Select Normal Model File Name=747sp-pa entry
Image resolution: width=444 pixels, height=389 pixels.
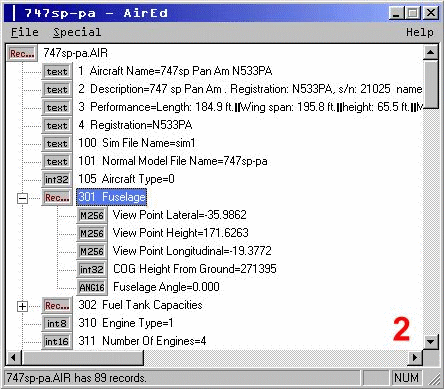click(173, 161)
